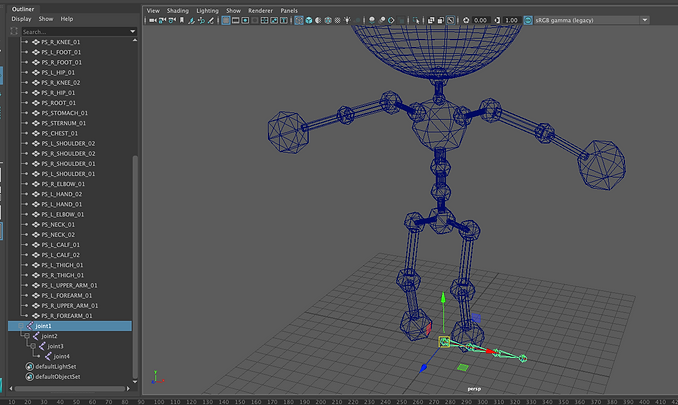
Task: Click Wireframe on Shaded icon
Action: tap(328, 20)
